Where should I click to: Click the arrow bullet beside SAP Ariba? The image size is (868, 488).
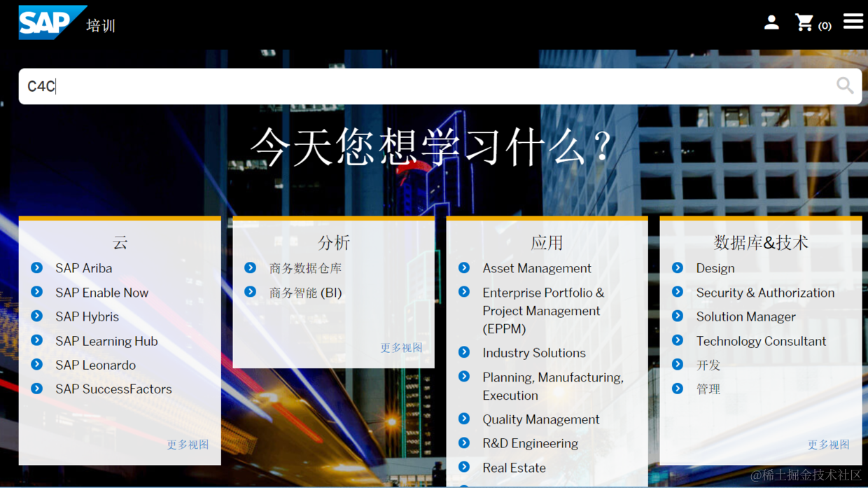pyautogui.click(x=37, y=267)
